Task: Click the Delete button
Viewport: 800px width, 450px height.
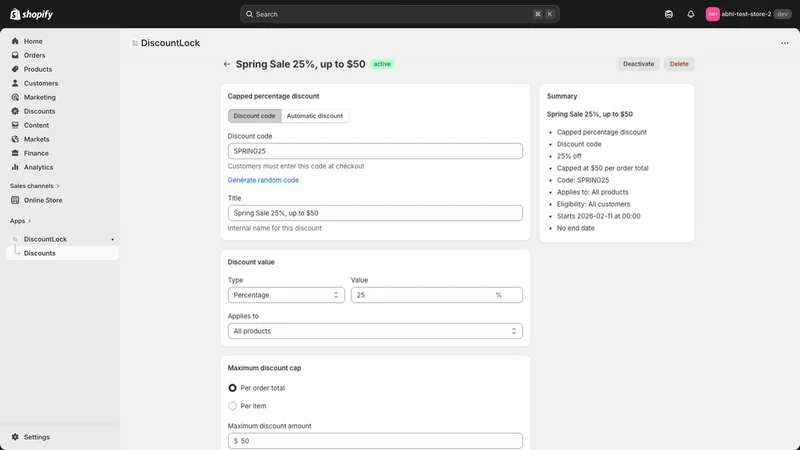Action: tap(679, 64)
